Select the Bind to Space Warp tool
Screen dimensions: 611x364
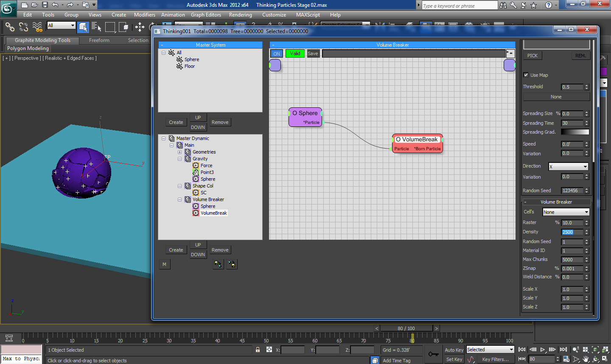point(37,27)
